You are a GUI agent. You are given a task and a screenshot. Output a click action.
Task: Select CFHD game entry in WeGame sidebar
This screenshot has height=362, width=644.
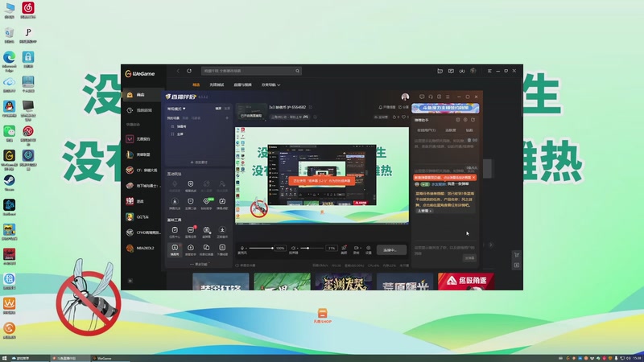[143, 232]
